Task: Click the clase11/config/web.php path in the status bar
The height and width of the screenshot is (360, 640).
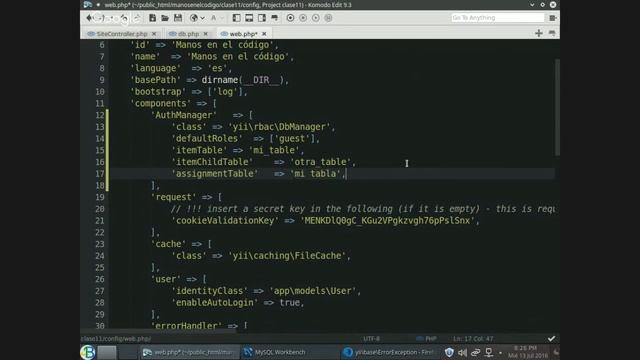Action: coord(116,339)
